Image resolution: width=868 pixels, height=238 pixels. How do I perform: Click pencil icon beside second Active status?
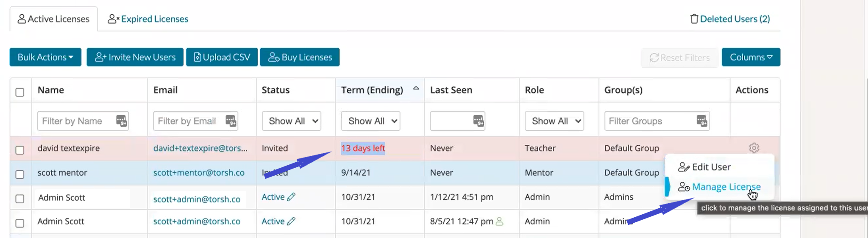tap(291, 221)
